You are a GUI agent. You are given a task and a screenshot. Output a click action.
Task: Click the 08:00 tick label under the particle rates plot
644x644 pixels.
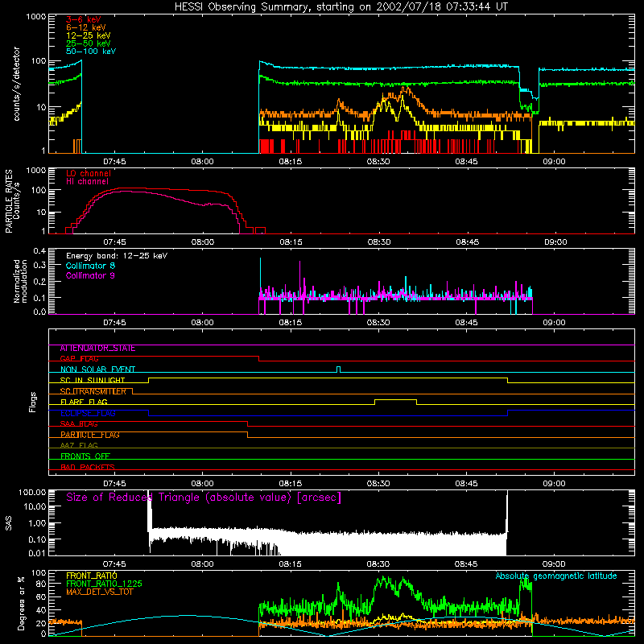(x=203, y=242)
